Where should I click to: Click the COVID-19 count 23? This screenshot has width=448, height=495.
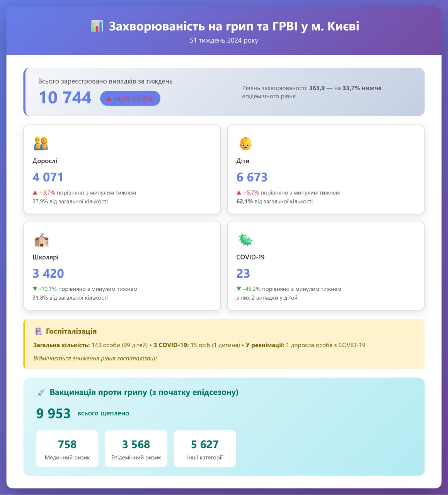click(x=243, y=273)
